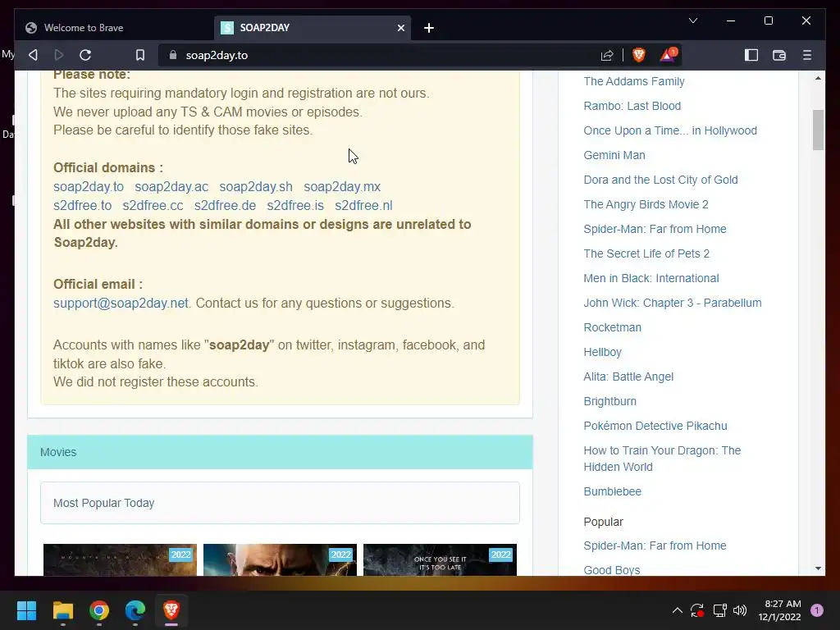This screenshot has width=840, height=630.
Task: Click the scrollbar up arrow
Action: pyautogui.click(x=818, y=78)
